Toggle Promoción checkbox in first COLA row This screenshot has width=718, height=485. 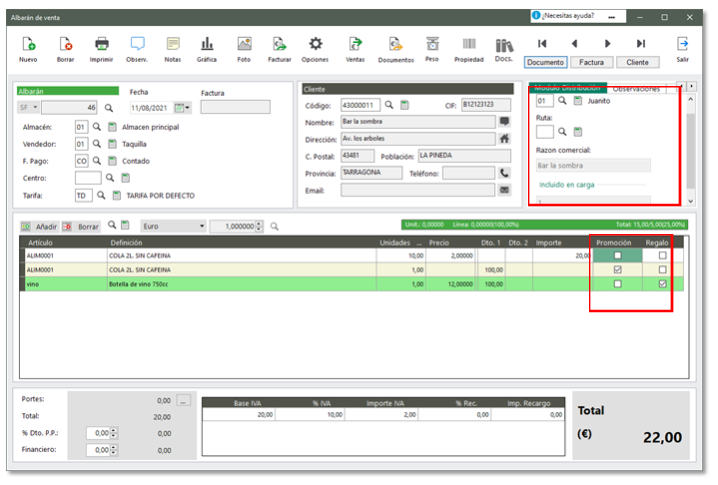[x=617, y=255]
